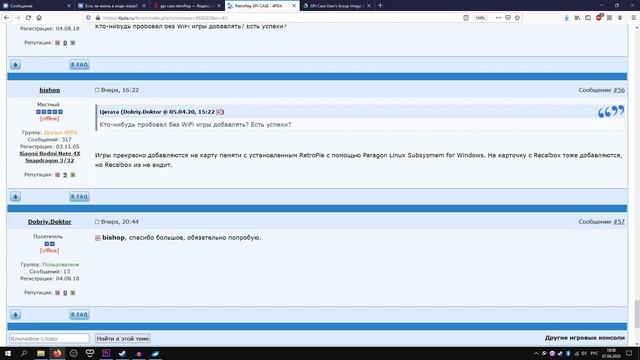Click the up arrow under bishop's post
This screenshot has width=640, height=360.
[x=16, y=196]
